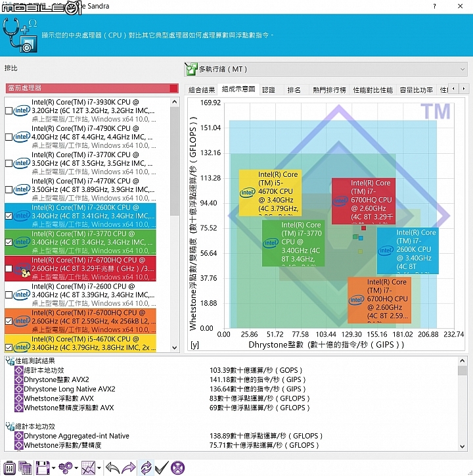
Task: Uncheck the orange i7-6700HQ row checkbox
Action: 9,321
